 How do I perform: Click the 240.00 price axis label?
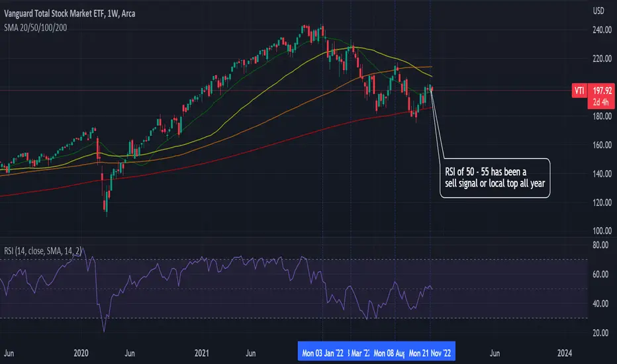coord(602,30)
